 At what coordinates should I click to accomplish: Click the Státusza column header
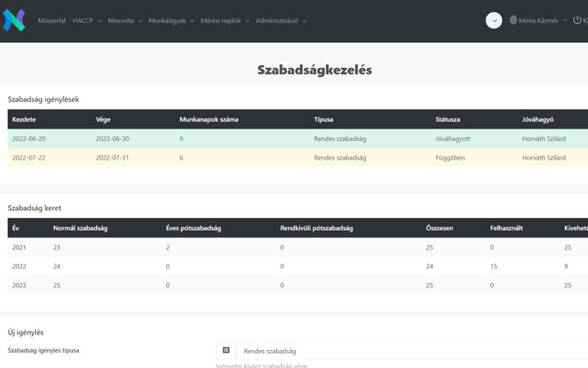(448, 119)
